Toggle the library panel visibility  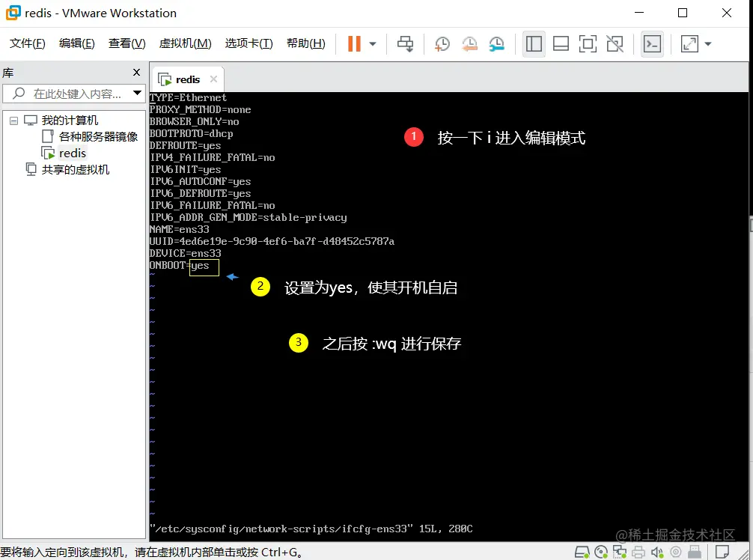click(x=534, y=43)
